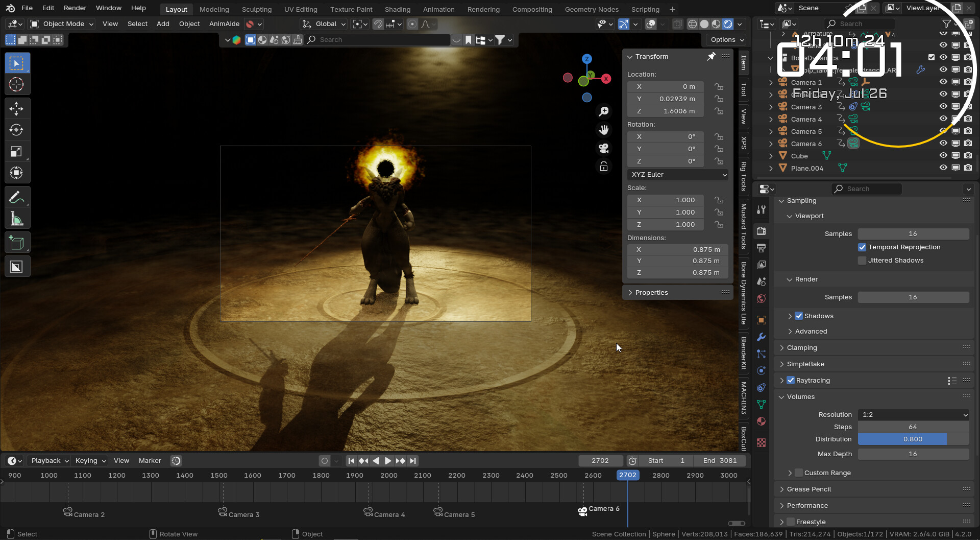Switch to the Sculpting workspace tab

click(x=257, y=9)
